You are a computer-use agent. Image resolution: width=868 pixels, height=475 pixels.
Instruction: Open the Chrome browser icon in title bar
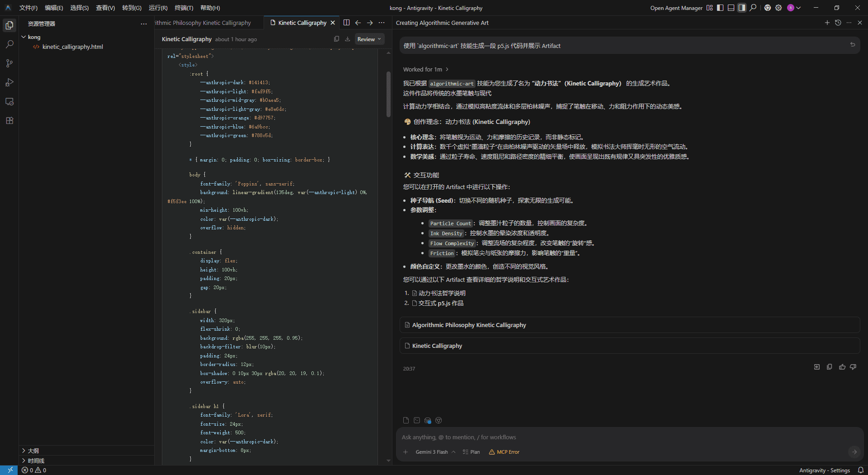[768, 8]
